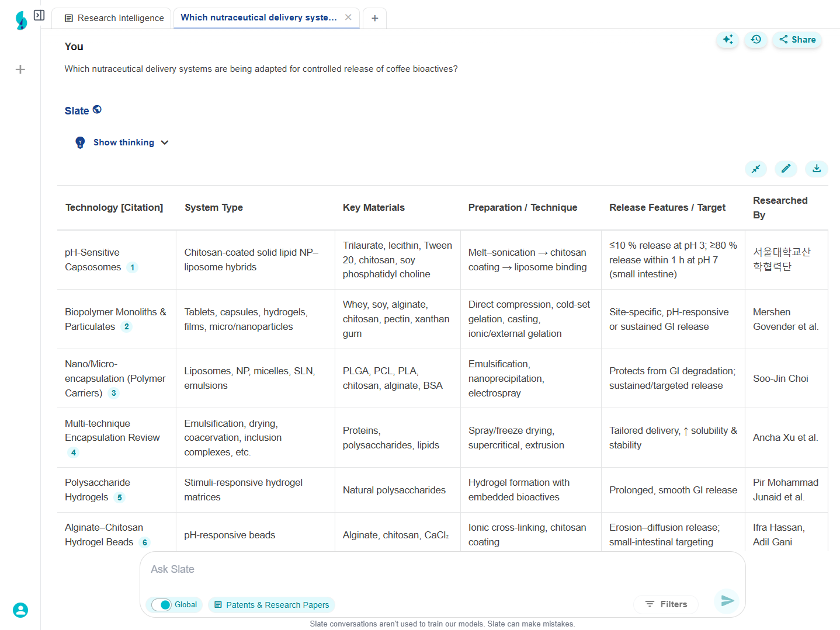Viewport: 840px width, 630px height.
Task: Open the user profile avatar icon
Action: pos(20,610)
